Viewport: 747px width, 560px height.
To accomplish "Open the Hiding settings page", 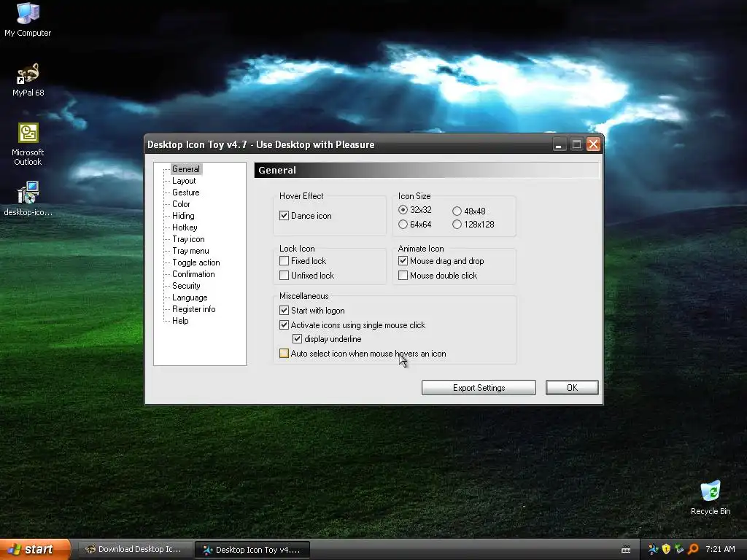I will click(183, 216).
